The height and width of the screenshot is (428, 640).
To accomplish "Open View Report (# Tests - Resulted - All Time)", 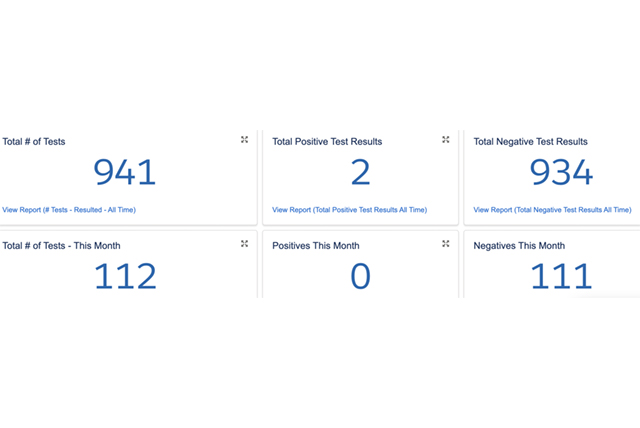I will (x=69, y=210).
